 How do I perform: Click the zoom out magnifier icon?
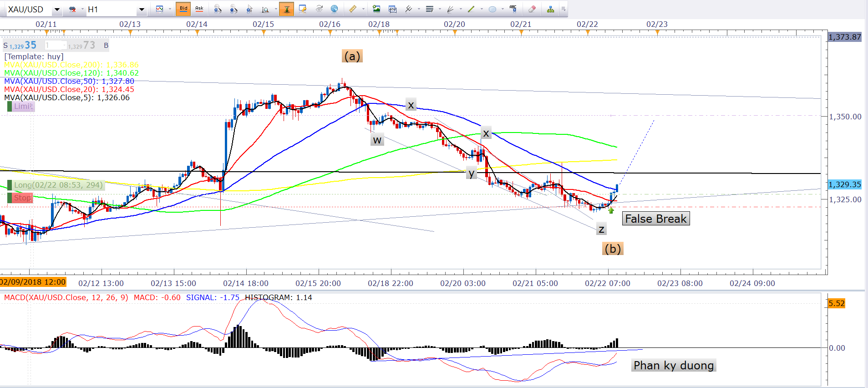click(233, 9)
